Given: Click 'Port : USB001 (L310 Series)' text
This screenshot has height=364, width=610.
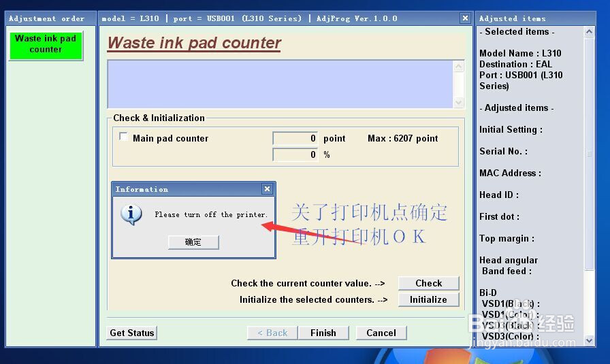Looking at the screenshot, I should [521, 80].
